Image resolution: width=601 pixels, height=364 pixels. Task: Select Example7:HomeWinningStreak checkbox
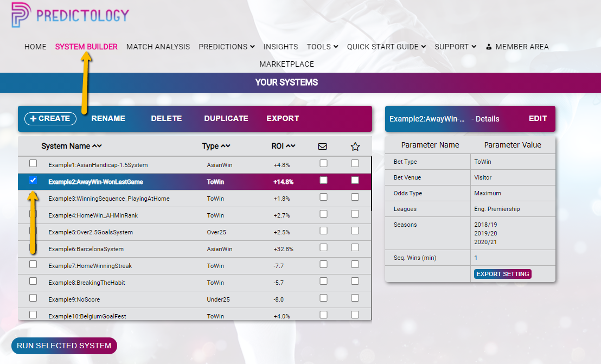[x=33, y=264]
